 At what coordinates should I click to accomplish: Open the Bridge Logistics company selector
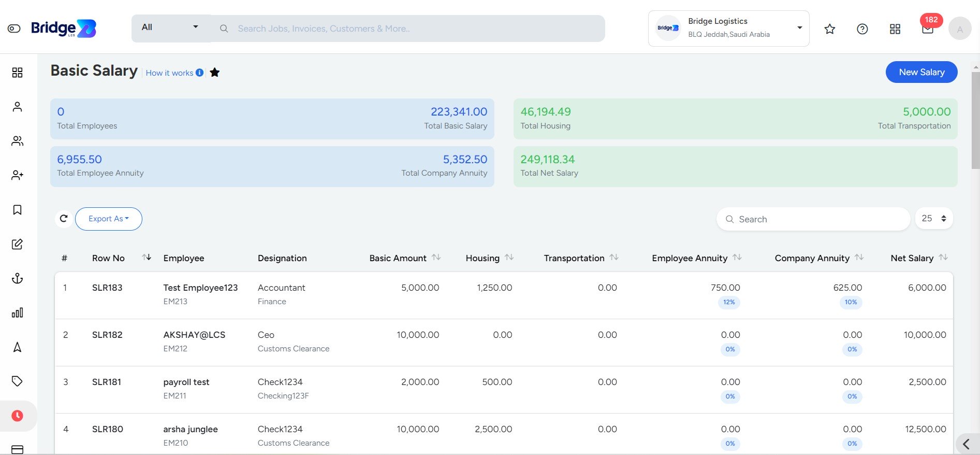coord(729,29)
